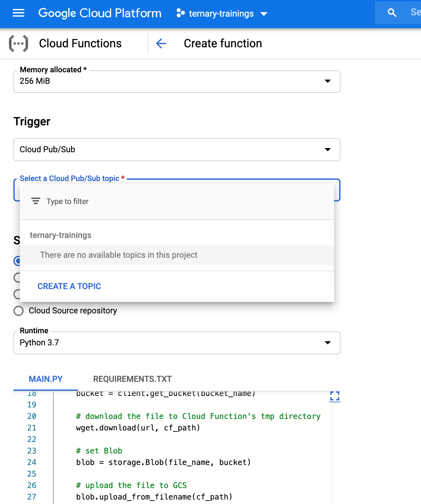Viewport: 421px width, 504px height.
Task: Expand the code editor to fullscreen
Action: point(335,396)
